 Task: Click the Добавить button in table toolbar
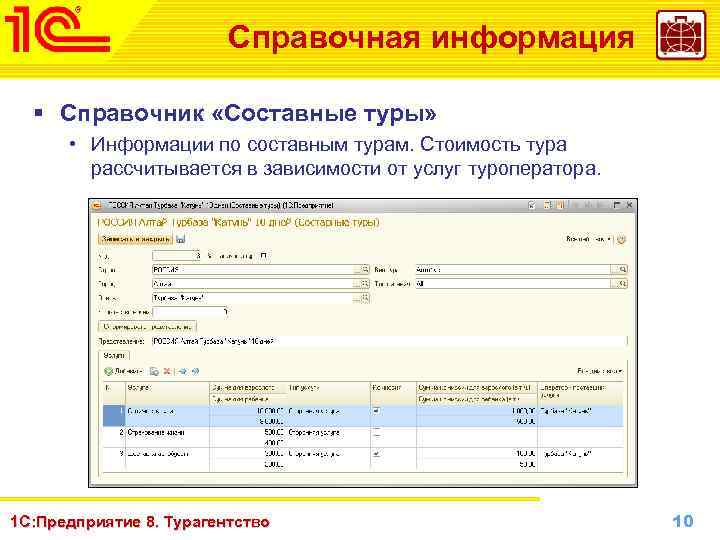pyautogui.click(x=124, y=371)
